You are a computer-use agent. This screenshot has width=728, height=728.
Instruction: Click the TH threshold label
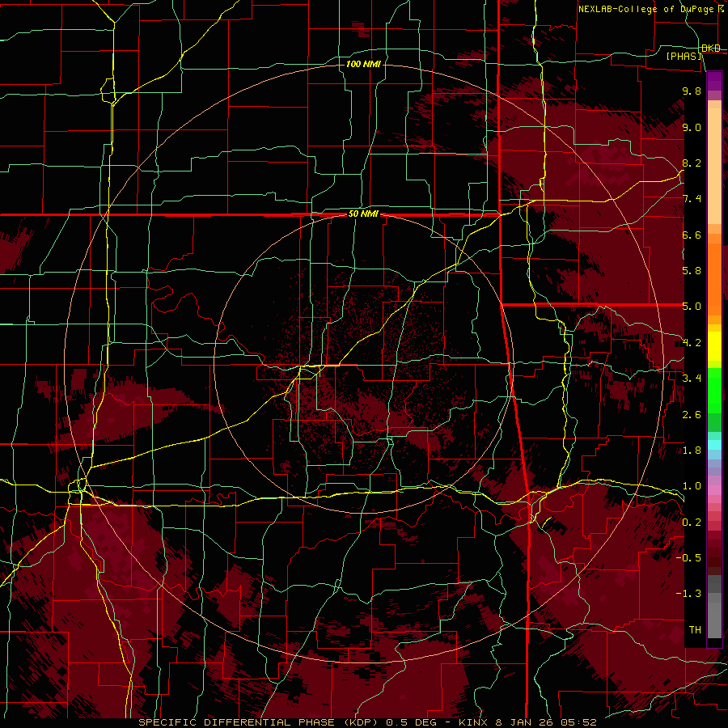pyautogui.click(x=695, y=630)
